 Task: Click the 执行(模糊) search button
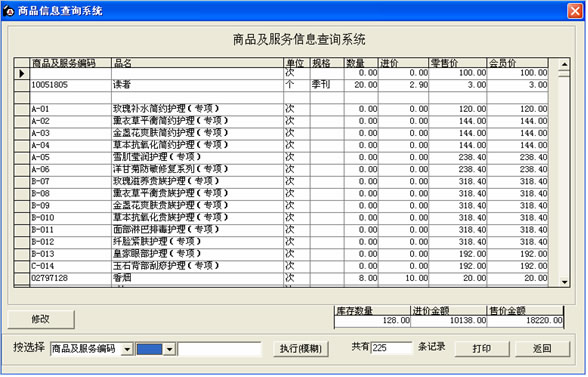(x=301, y=349)
